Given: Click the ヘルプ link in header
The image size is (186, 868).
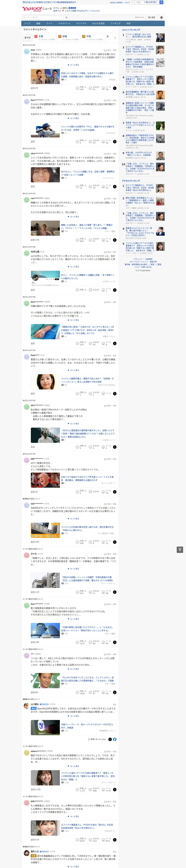Looking at the screenshot, I should [127, 2].
